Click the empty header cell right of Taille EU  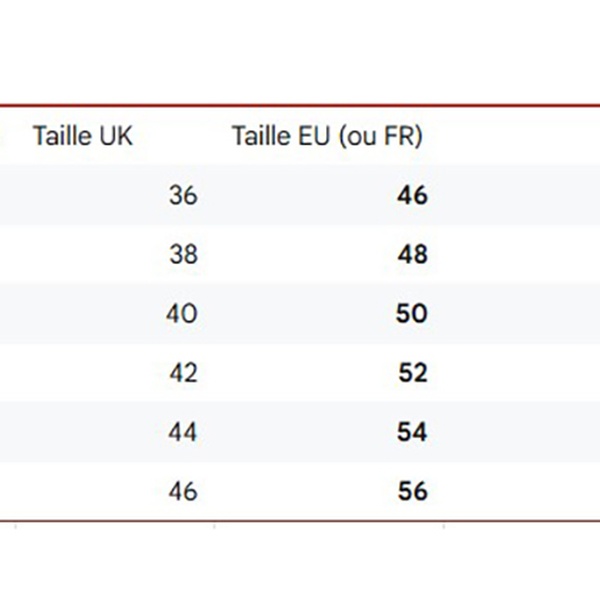(520, 136)
